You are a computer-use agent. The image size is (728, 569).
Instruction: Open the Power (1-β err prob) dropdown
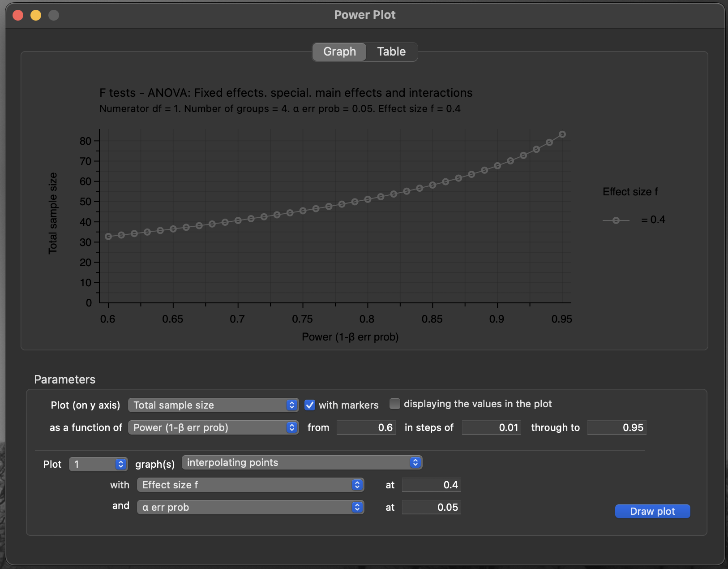213,427
